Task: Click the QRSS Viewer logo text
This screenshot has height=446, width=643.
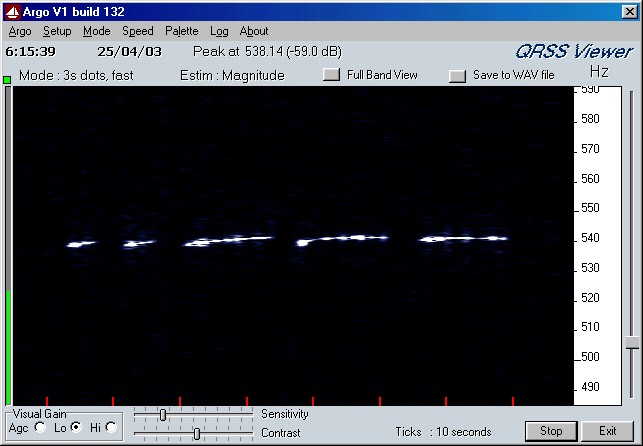Action: [574, 52]
